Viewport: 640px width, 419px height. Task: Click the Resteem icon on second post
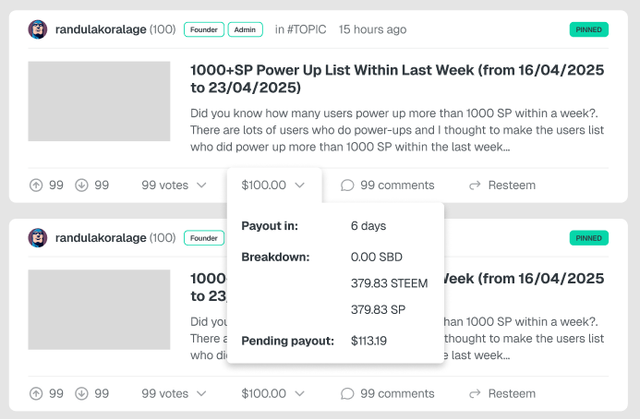475,394
